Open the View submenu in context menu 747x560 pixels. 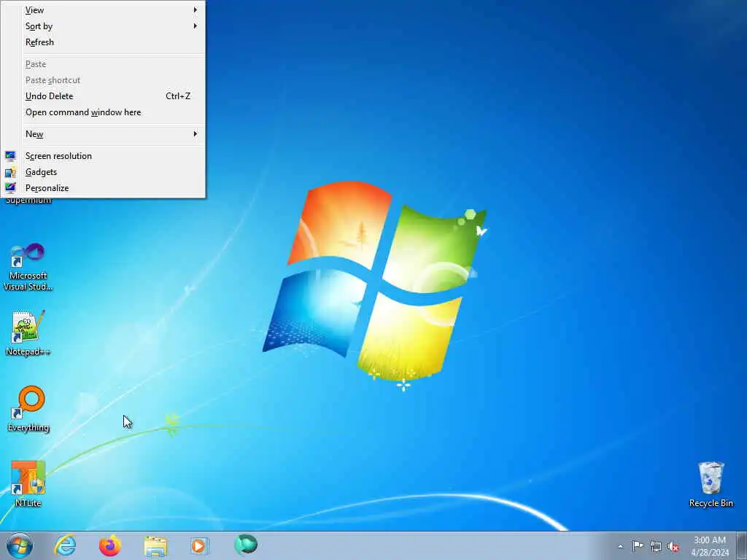pyautogui.click(x=103, y=10)
